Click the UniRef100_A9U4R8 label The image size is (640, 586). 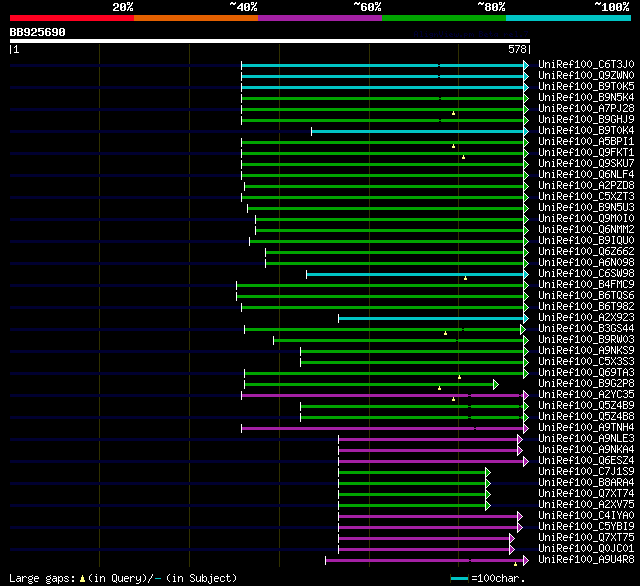coord(586,560)
